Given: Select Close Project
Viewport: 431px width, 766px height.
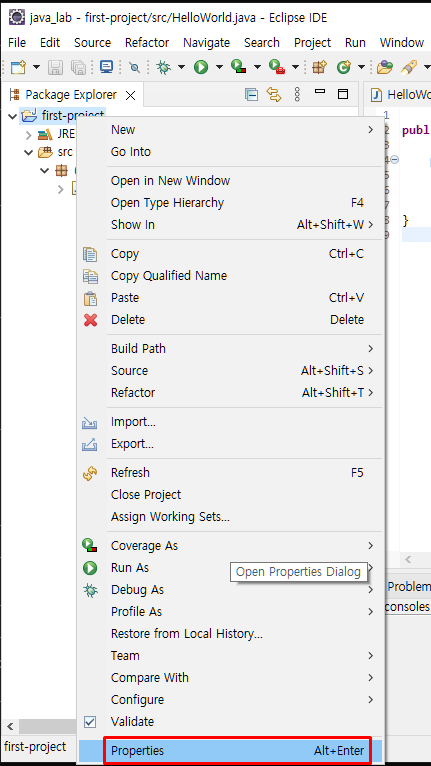Looking at the screenshot, I should click(230, 495).
